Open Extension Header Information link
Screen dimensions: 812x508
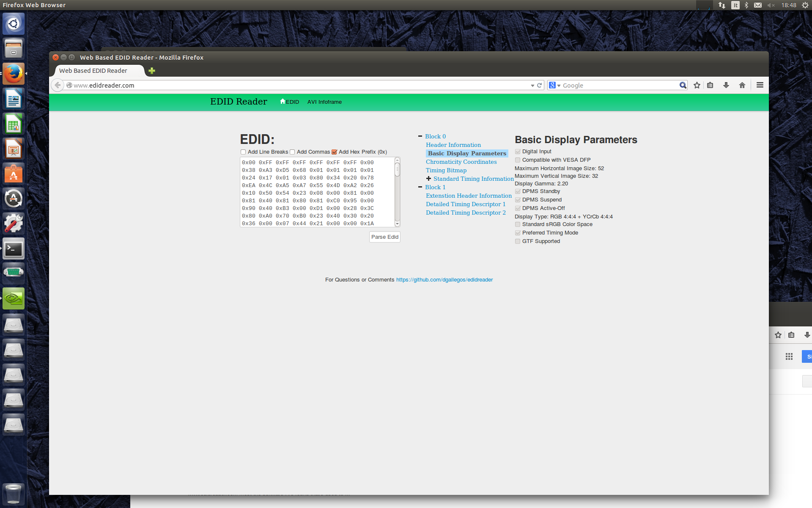469,196
